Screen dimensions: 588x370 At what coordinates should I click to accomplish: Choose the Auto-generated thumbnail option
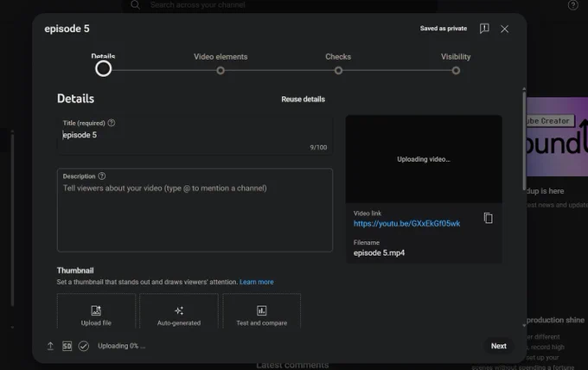point(179,311)
